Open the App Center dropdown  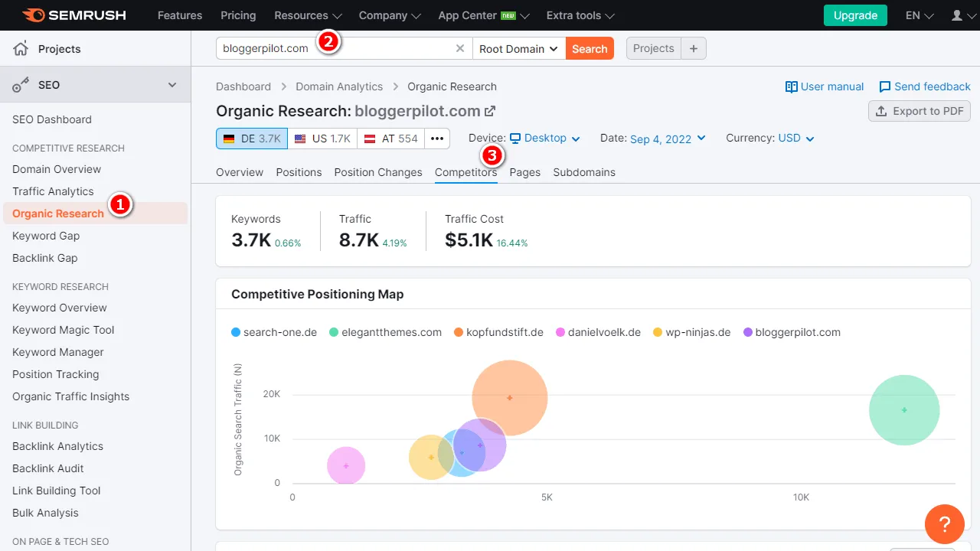pos(484,15)
